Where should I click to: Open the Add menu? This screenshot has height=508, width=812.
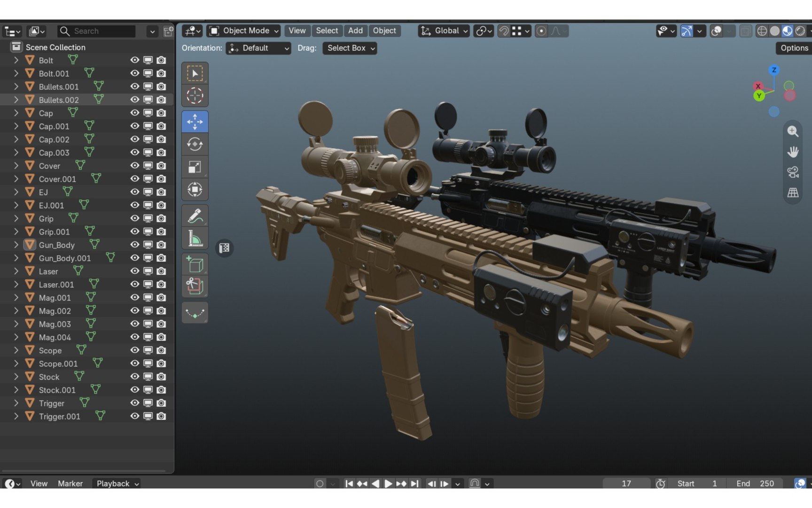355,31
